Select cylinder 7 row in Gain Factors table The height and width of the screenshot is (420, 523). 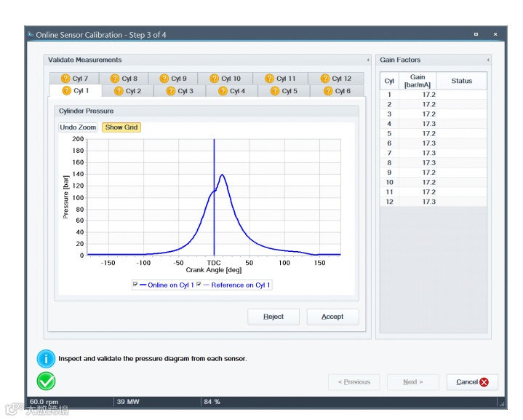434,153
